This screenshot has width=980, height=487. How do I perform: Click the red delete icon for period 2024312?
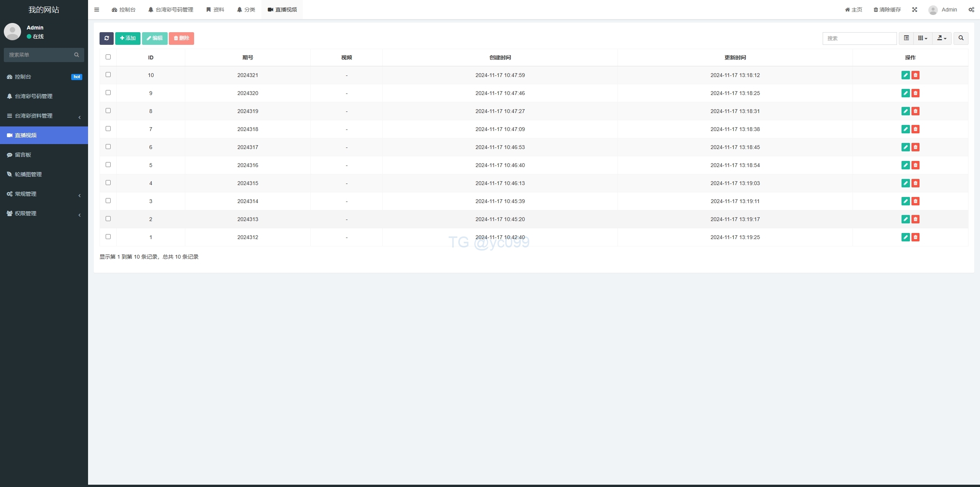tap(915, 237)
